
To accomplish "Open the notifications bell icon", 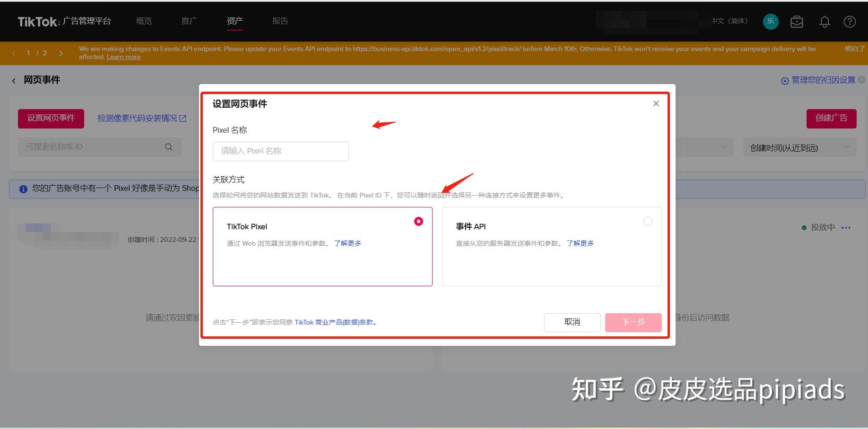I will (x=825, y=22).
